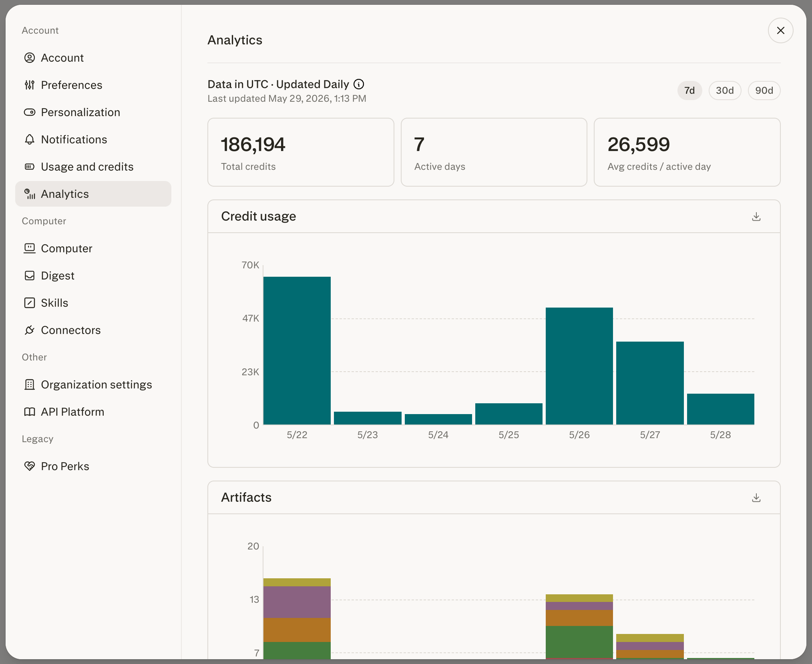The image size is (812, 664).
Task: Go to Preferences settings
Action: [93, 85]
